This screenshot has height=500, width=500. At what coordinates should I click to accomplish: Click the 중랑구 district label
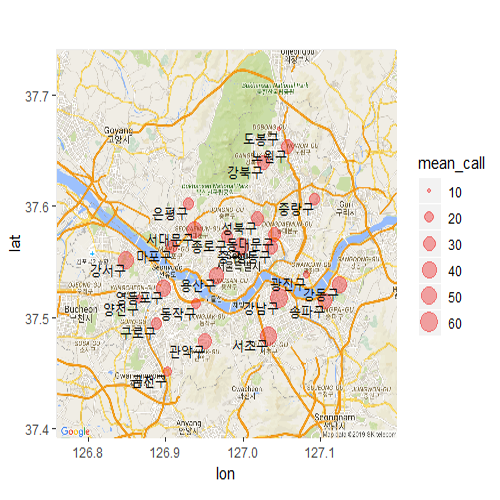[x=296, y=209]
